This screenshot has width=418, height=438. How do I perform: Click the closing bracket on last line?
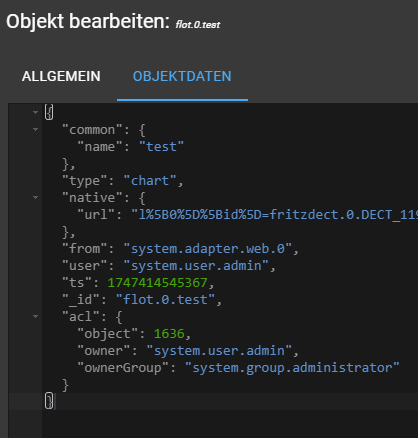49,401
